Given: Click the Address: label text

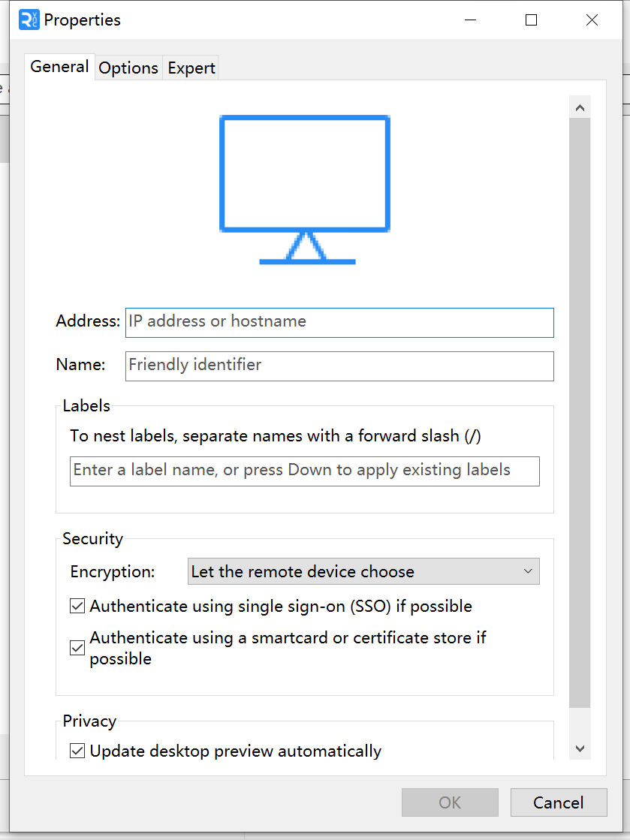Looking at the screenshot, I should [88, 321].
